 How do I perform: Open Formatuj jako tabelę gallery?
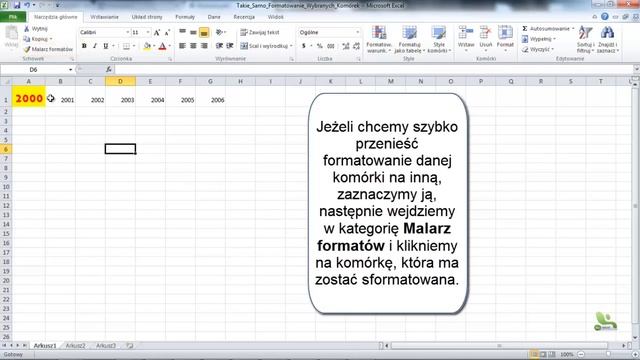pos(409,39)
